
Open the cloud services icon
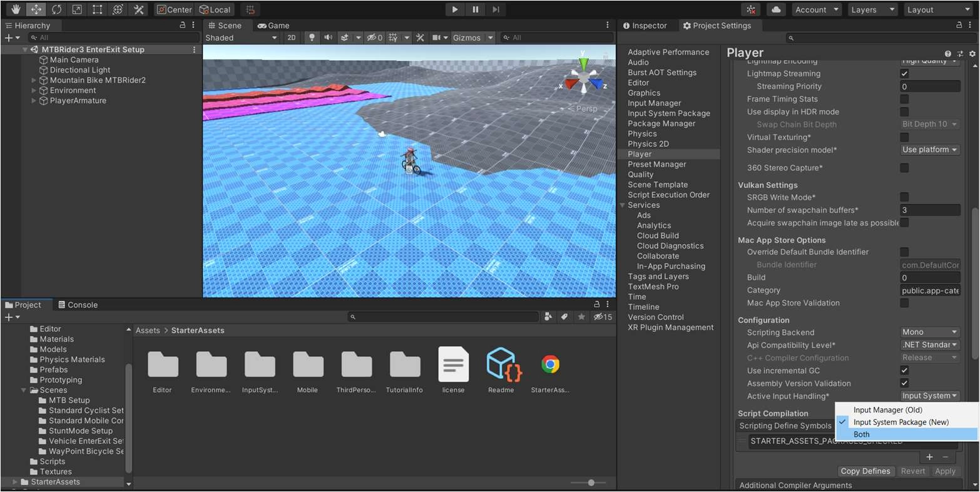[776, 9]
